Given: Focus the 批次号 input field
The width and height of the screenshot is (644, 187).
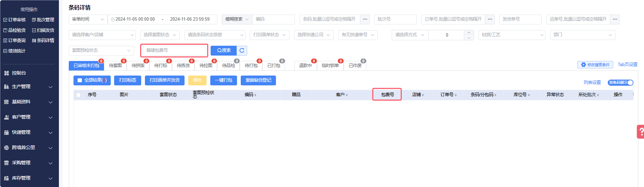Looking at the screenshot, I should (395, 19).
